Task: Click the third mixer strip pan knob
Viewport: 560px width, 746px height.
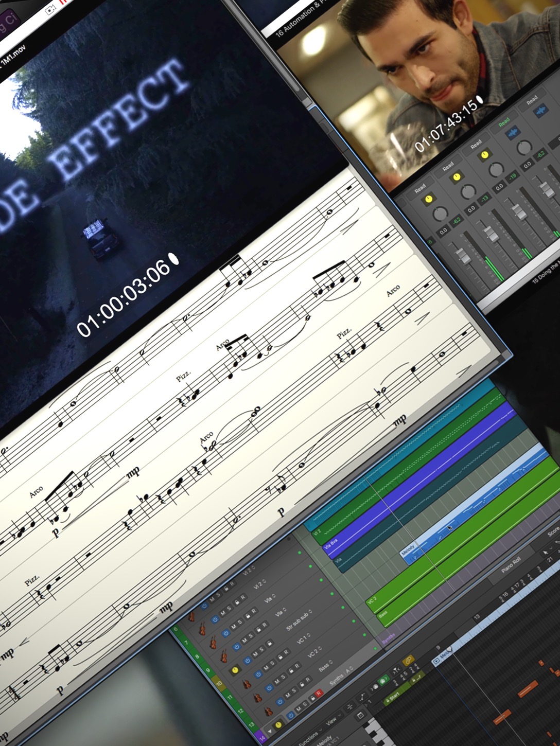Action: click(x=496, y=169)
